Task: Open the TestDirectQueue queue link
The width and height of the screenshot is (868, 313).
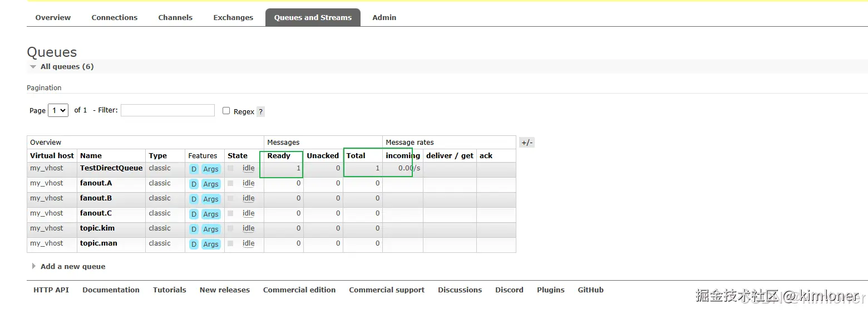Action: point(111,168)
